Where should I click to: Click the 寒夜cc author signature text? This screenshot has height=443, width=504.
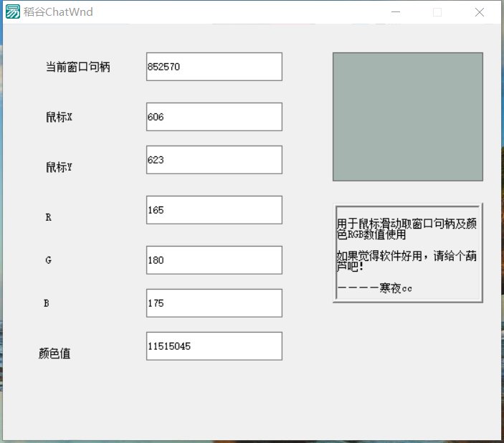coord(396,288)
